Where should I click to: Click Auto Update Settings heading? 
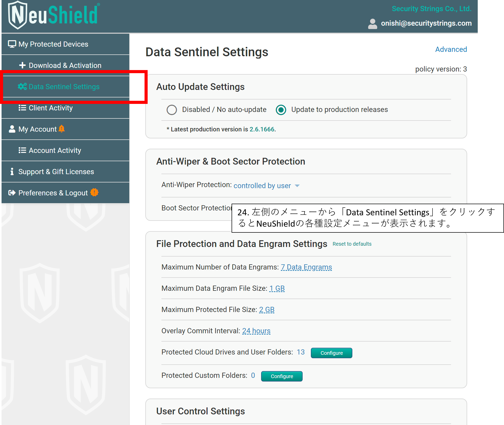[200, 87]
